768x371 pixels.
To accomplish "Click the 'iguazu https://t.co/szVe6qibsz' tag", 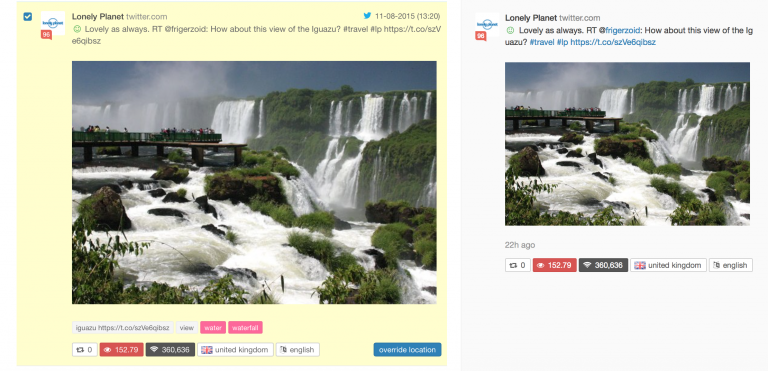I will coord(122,327).
